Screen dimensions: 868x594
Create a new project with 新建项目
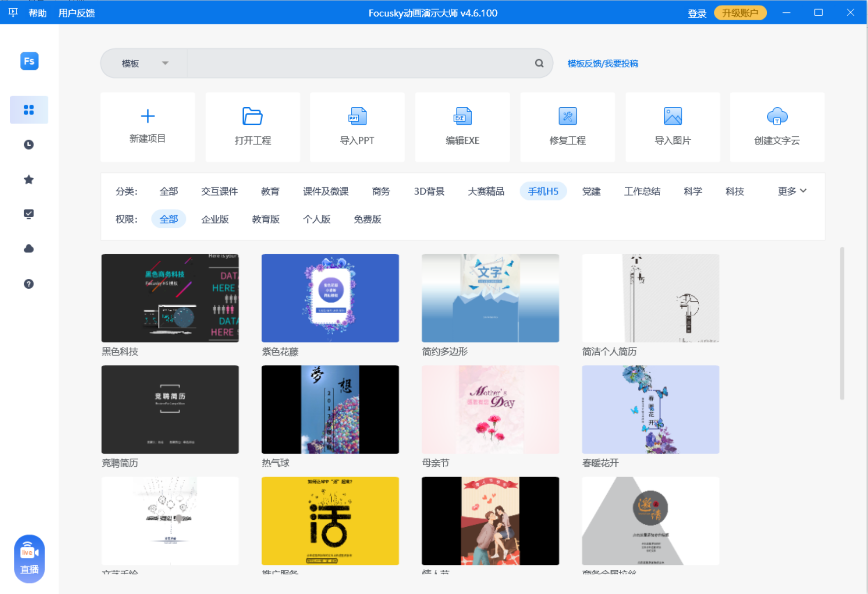pyautogui.click(x=148, y=127)
